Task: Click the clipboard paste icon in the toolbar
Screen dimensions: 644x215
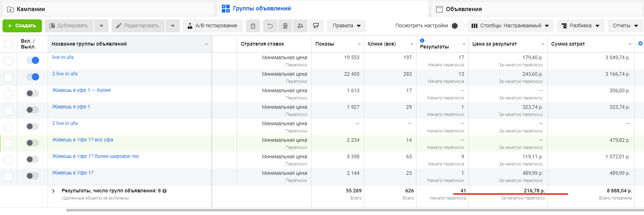Action: tap(253, 26)
